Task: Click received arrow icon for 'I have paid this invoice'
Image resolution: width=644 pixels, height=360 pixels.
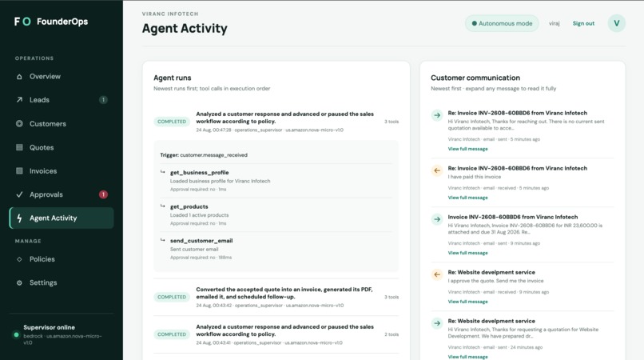Action: pyautogui.click(x=437, y=170)
